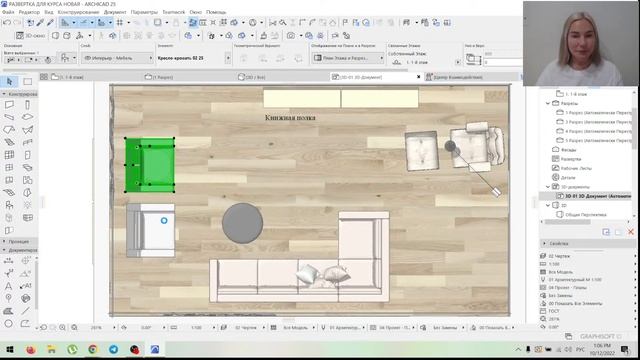Select the Door tool
The width and height of the screenshot is (640, 360).
point(27,155)
